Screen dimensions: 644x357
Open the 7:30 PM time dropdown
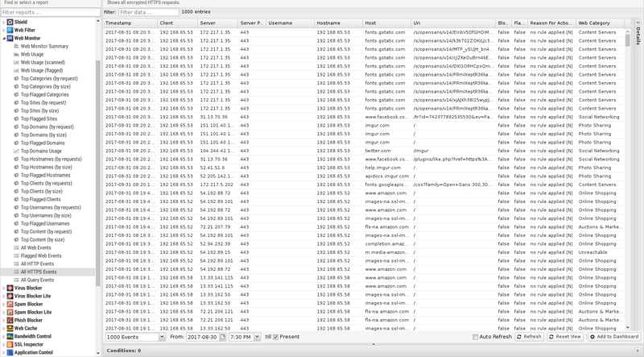[258, 337]
